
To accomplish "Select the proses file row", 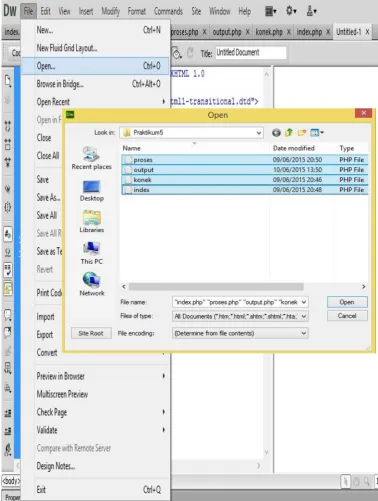I will coord(245,160).
